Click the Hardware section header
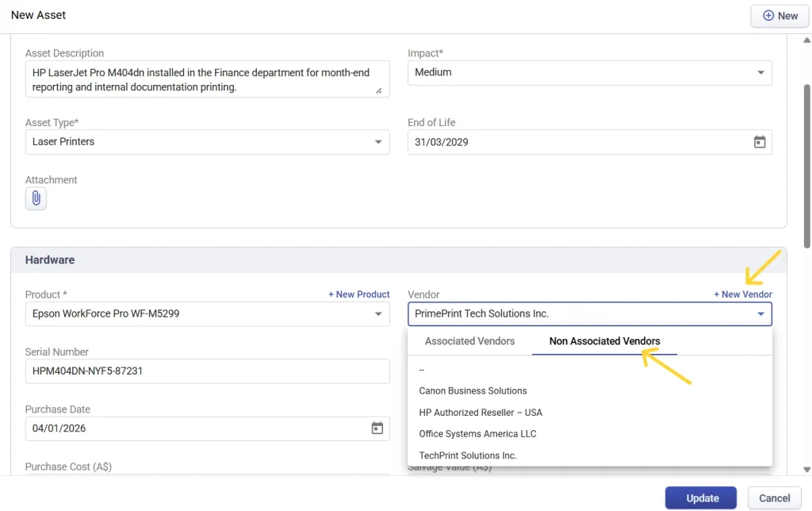This screenshot has width=812, height=511. click(399, 260)
